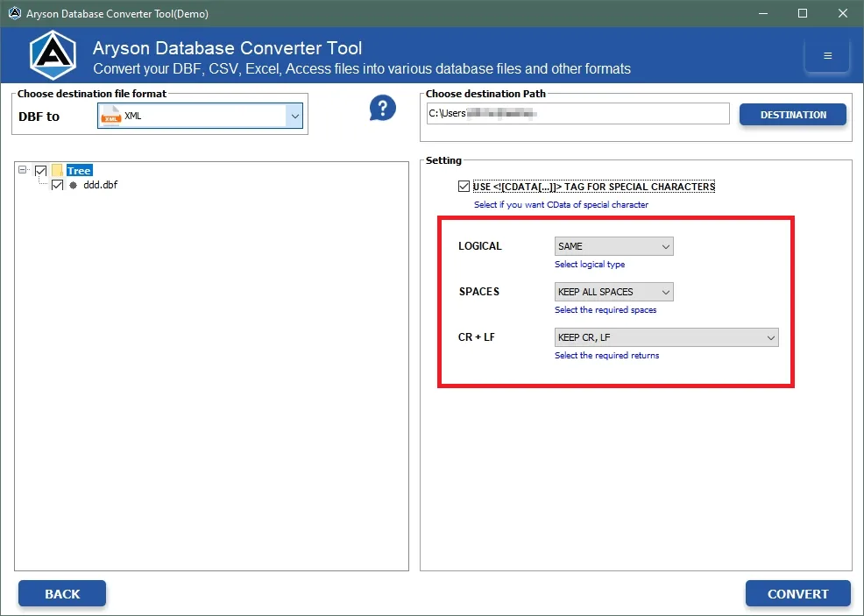Viewport: 864px width, 616px height.
Task: Click the LOGICAL label
Action: coord(480,246)
